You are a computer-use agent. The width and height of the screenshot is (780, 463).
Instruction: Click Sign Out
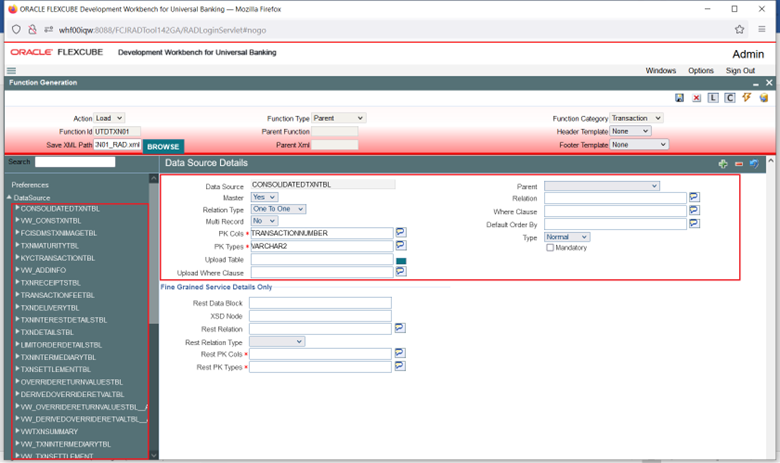coord(740,71)
